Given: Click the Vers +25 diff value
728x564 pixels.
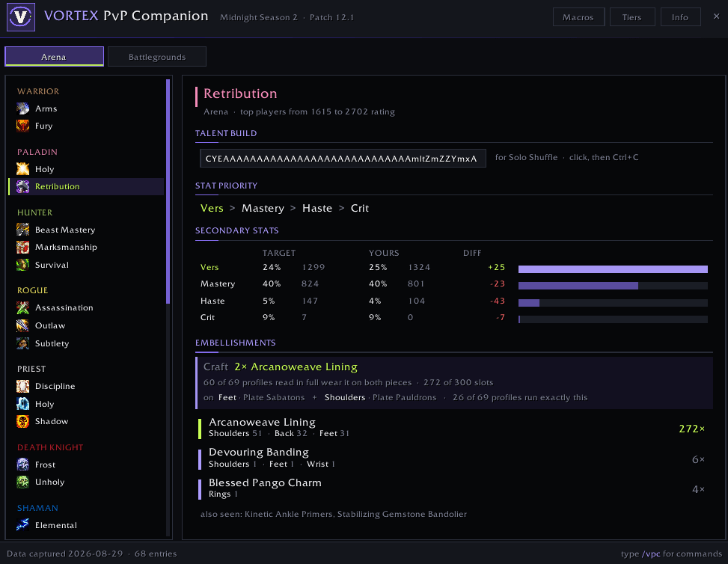Looking at the screenshot, I should (496, 267).
